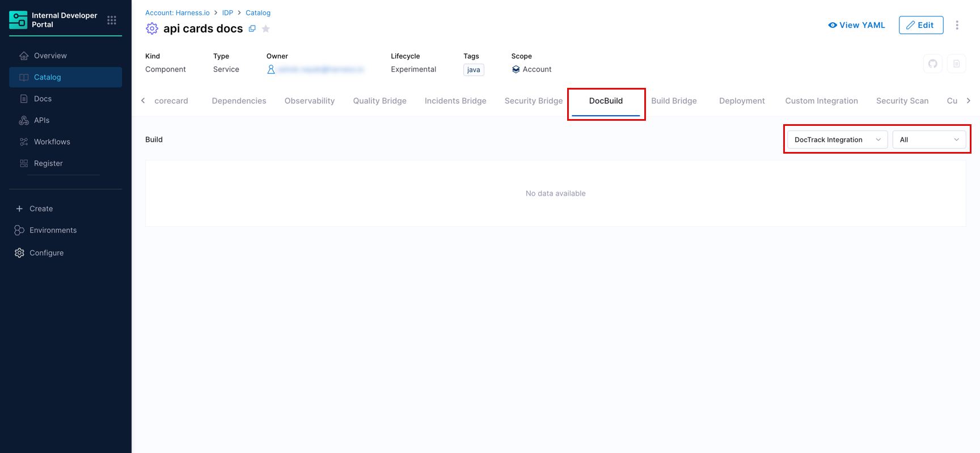Click the APIs icon in sidebar
This screenshot has height=453, width=980.
(24, 120)
